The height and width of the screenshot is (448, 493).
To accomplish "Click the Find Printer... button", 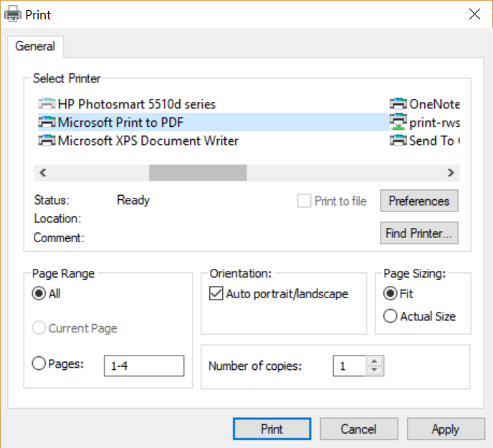I will [419, 233].
